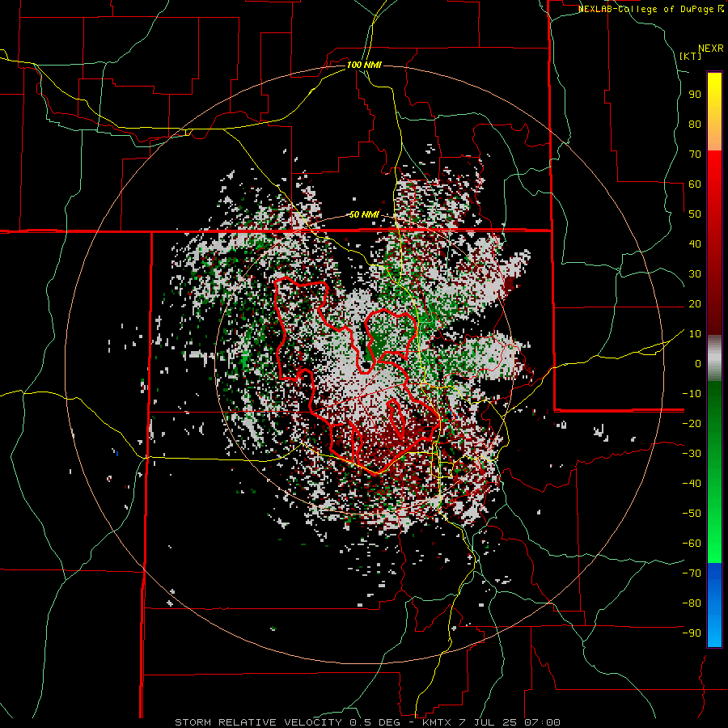Select the 60 value on velocity scale
The width and height of the screenshot is (728, 728).
tap(695, 184)
